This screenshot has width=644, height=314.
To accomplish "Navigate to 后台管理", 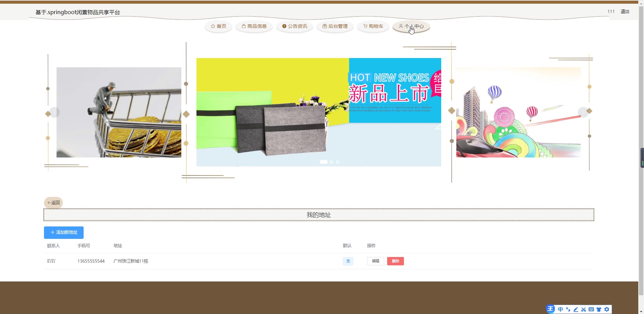I will point(335,26).
